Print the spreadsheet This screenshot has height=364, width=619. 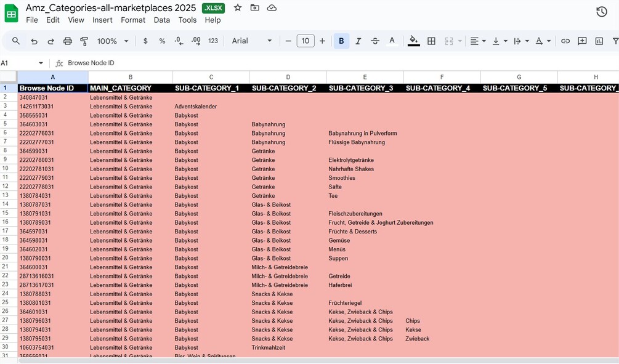pos(68,41)
